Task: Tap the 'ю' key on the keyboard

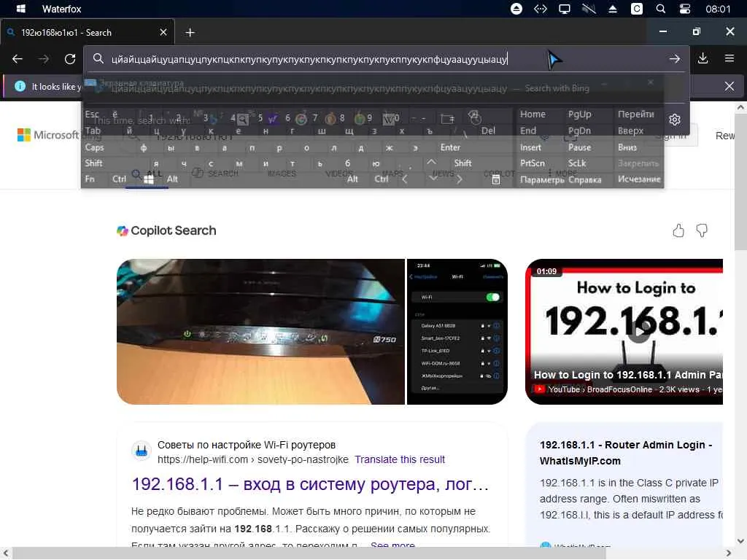Action: point(376,163)
